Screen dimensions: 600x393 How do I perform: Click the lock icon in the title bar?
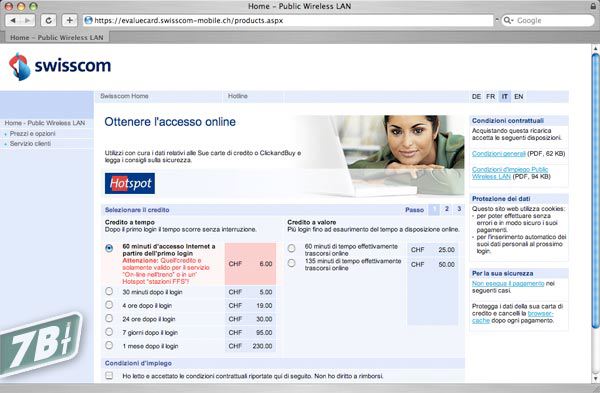coord(593,6)
